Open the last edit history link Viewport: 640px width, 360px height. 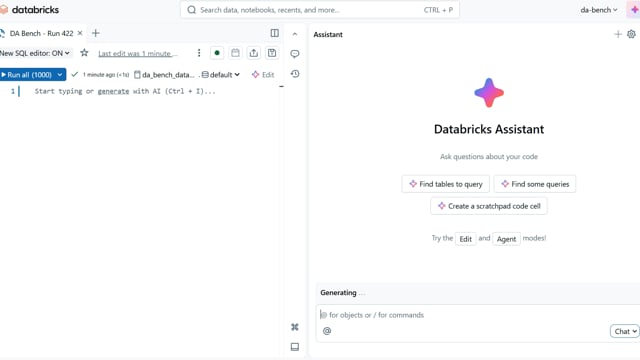pos(138,53)
